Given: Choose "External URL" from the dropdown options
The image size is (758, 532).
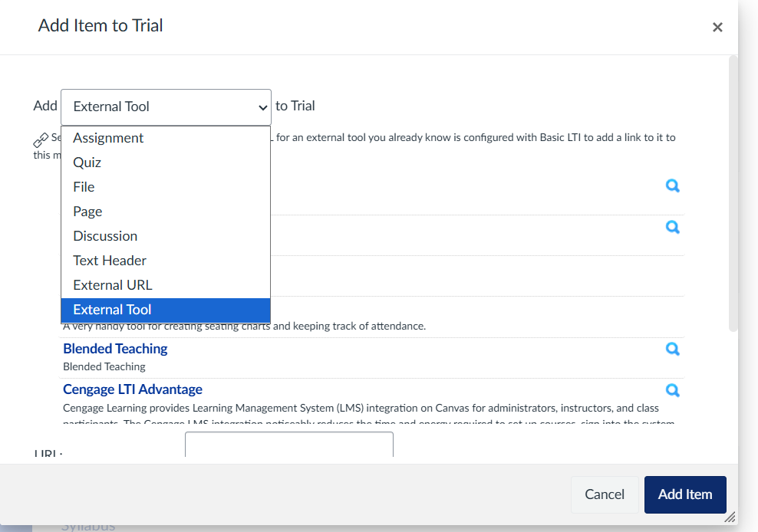Looking at the screenshot, I should coord(112,284).
